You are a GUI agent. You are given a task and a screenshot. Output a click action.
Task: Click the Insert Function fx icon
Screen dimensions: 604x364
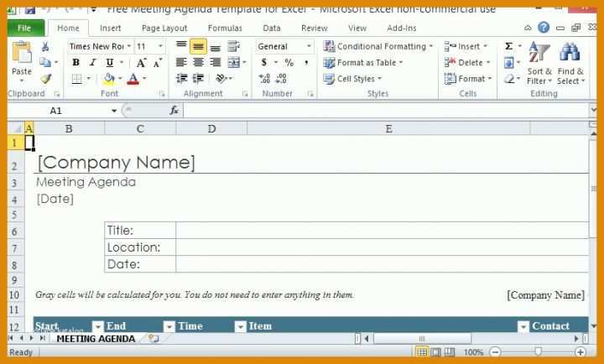pyautogui.click(x=174, y=111)
